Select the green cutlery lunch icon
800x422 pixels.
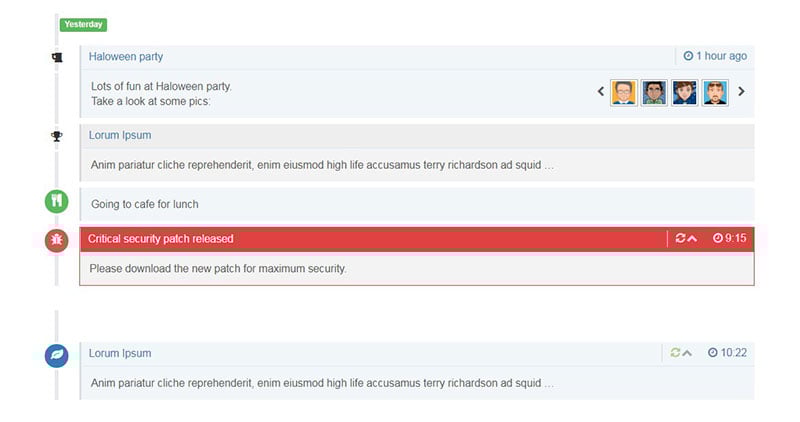[57, 201]
